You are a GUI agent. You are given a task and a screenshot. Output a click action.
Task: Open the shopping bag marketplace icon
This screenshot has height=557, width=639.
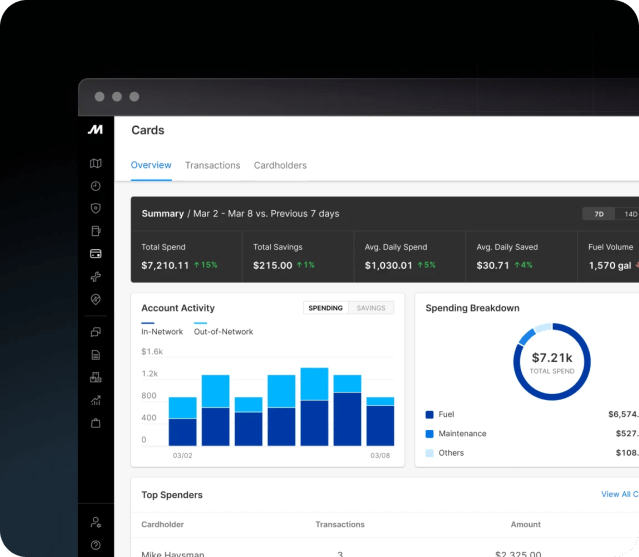click(x=96, y=423)
